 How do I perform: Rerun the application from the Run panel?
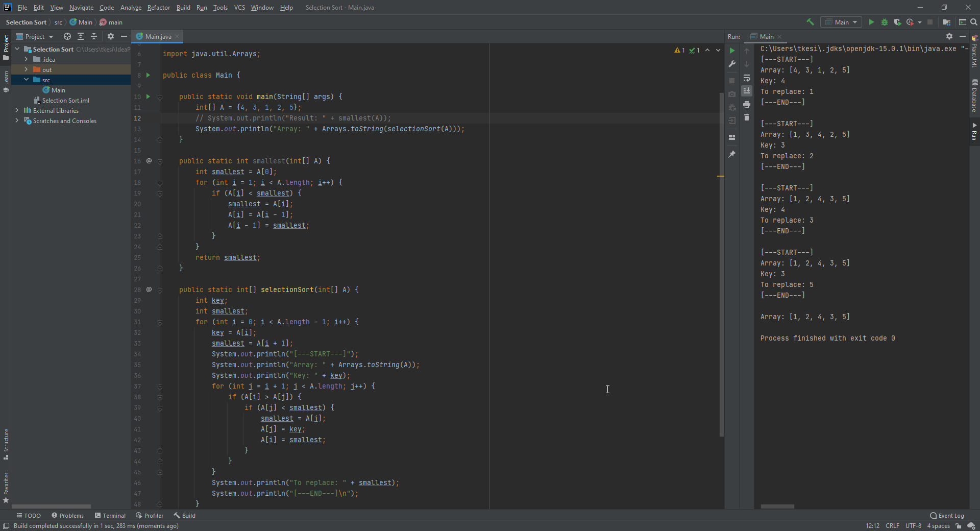(732, 51)
